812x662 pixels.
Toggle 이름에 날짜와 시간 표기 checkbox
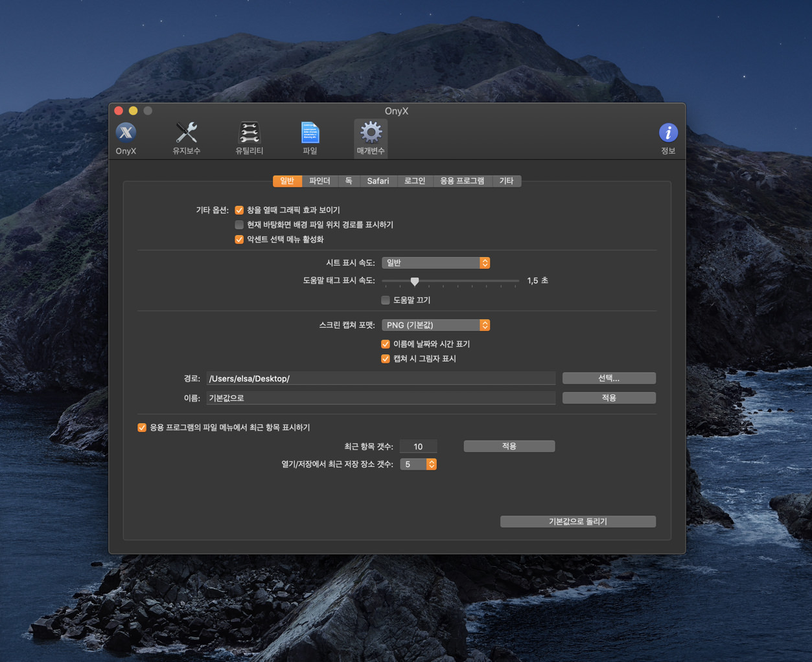(386, 344)
